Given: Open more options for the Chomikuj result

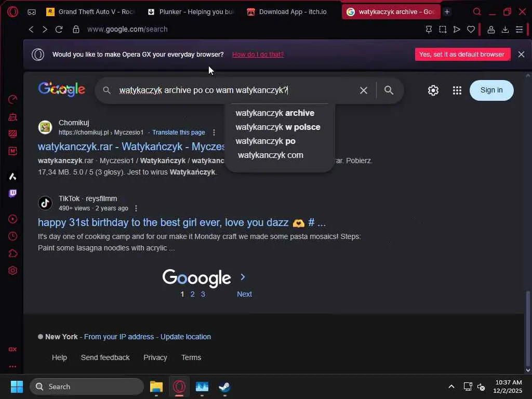Looking at the screenshot, I should (214, 132).
